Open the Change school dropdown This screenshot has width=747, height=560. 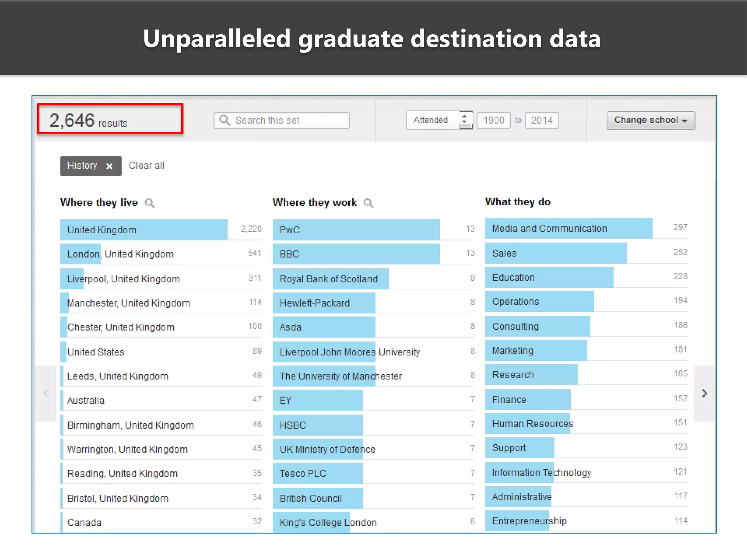651,120
